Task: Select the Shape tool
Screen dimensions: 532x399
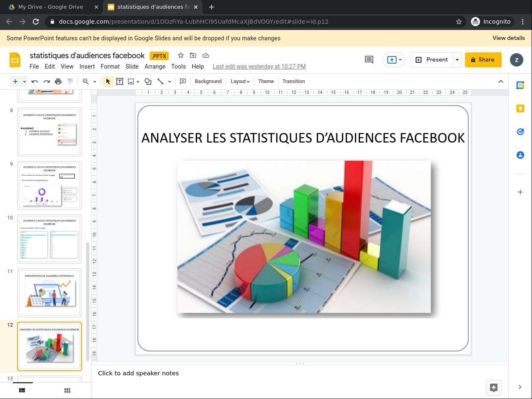Action: [x=148, y=81]
